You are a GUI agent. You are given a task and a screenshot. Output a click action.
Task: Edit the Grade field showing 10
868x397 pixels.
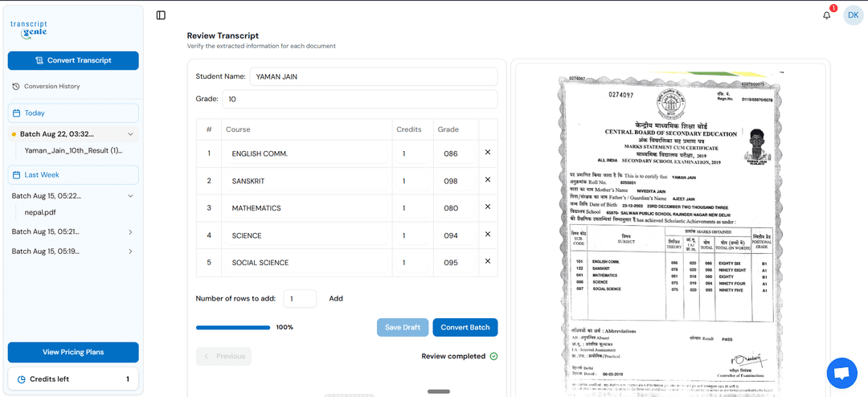(x=360, y=100)
